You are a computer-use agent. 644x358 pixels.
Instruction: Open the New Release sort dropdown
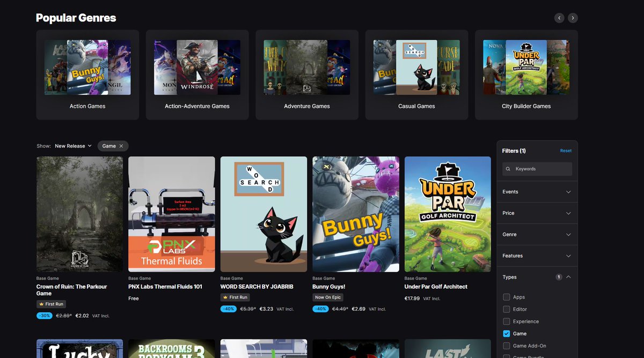[74, 146]
